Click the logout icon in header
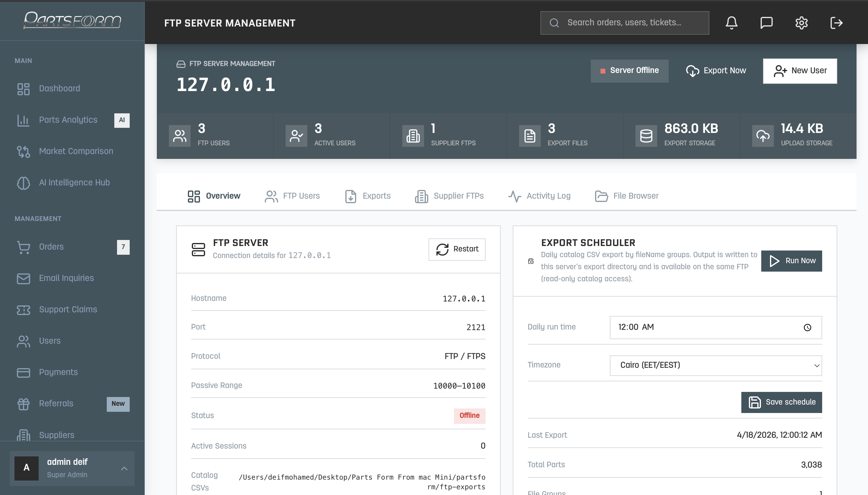This screenshot has width=868, height=495. pos(836,23)
